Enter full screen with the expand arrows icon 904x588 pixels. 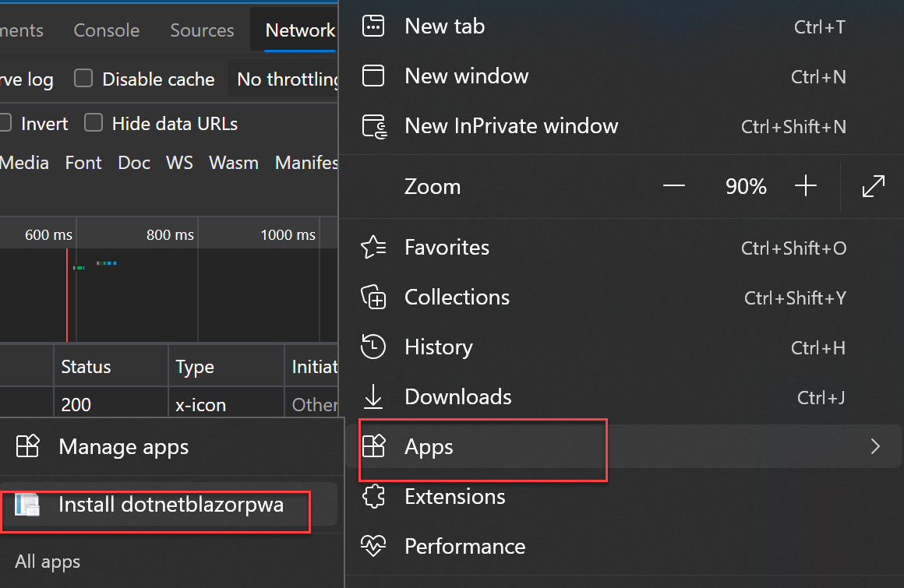click(874, 186)
